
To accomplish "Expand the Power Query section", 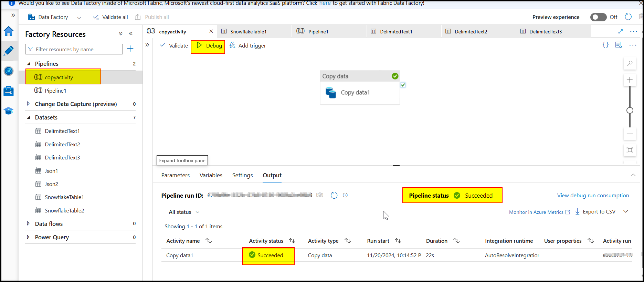I will coord(28,237).
